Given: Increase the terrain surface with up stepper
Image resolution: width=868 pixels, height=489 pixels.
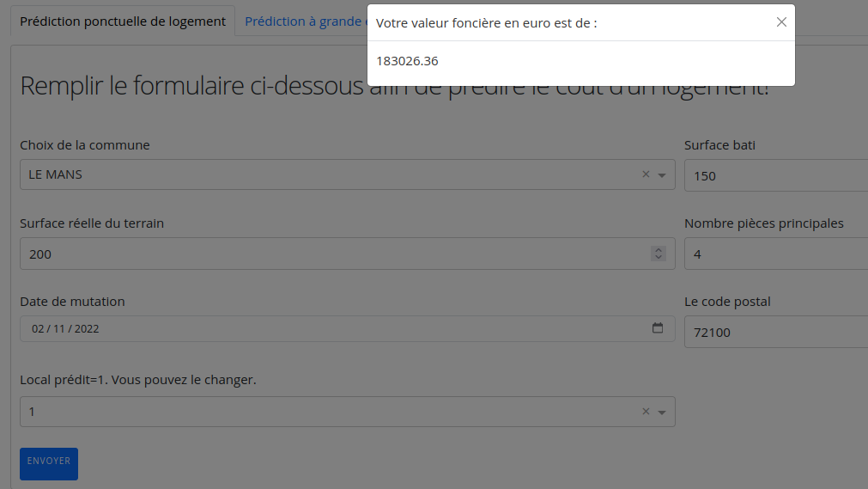Looking at the screenshot, I should click(x=659, y=250).
